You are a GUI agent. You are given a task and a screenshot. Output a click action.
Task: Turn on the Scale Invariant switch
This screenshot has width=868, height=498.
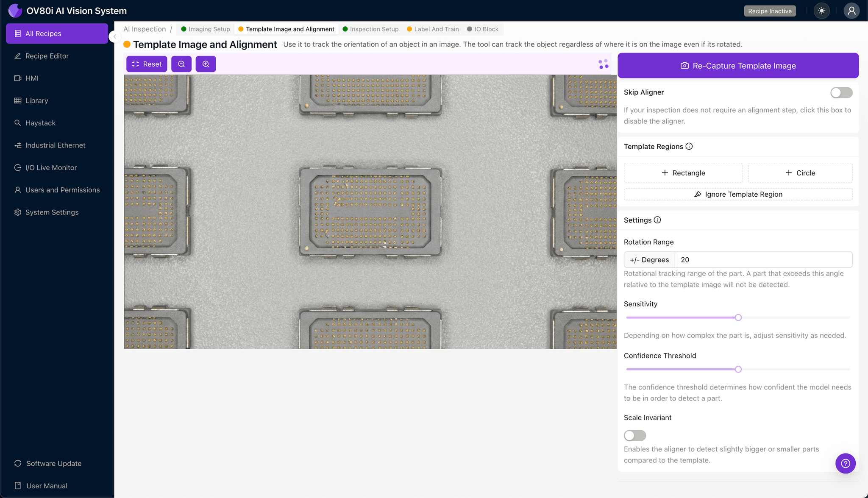[x=634, y=435]
